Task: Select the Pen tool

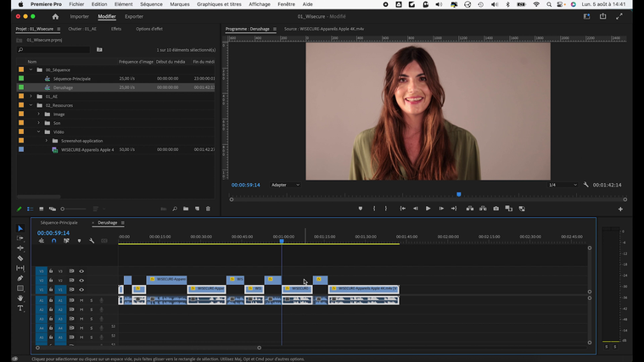Action: point(20,278)
